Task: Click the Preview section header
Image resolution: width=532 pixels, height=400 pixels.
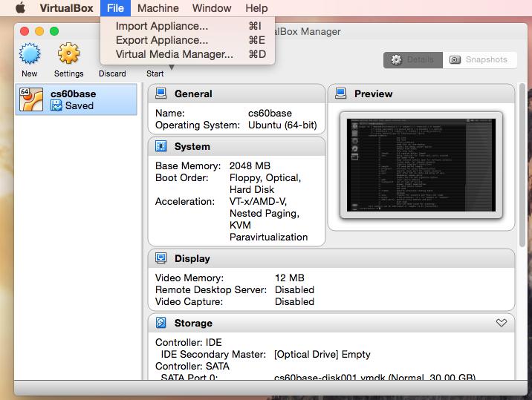Action: (x=421, y=94)
